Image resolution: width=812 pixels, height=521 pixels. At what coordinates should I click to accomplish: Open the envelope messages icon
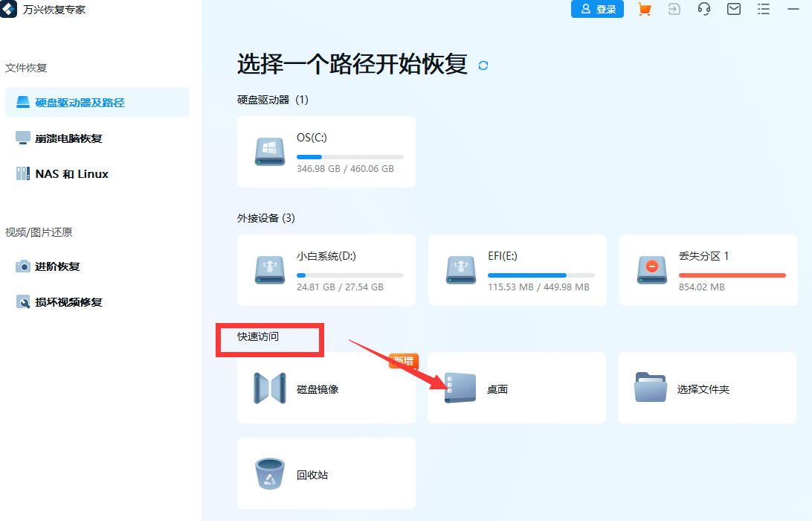tap(733, 9)
